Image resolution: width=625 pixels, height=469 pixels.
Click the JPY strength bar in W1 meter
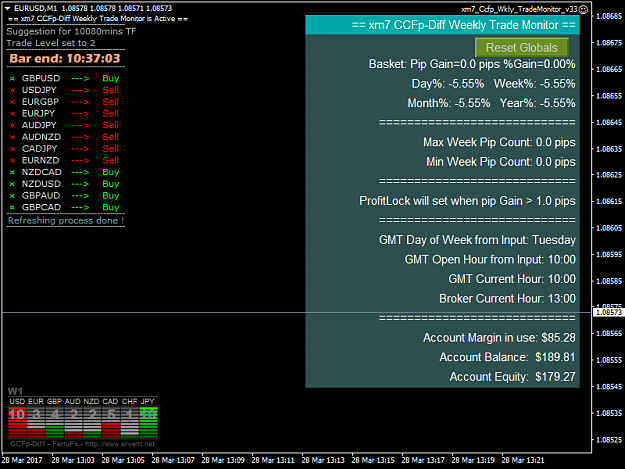pos(148,422)
